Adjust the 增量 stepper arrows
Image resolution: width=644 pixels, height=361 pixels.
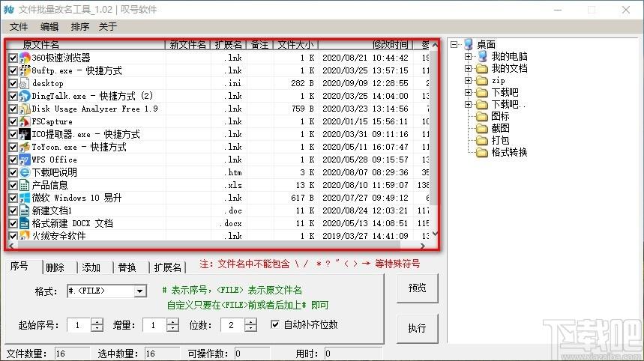click(173, 325)
